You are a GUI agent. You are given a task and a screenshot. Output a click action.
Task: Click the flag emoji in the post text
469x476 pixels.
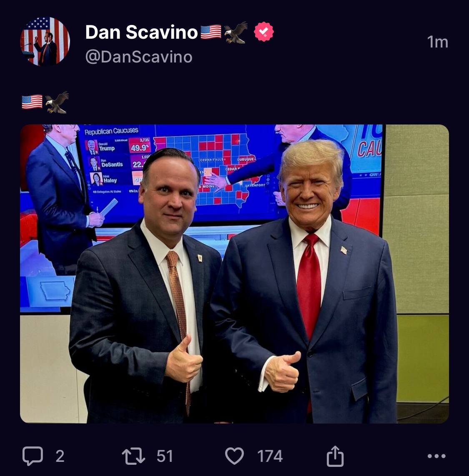point(32,102)
